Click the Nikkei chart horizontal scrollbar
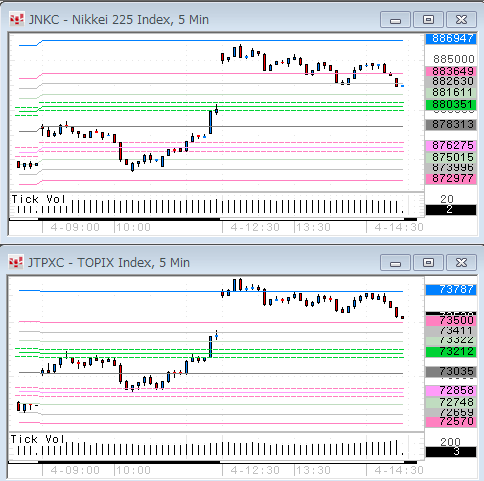Screen dimensions: 484x481 pos(213,219)
